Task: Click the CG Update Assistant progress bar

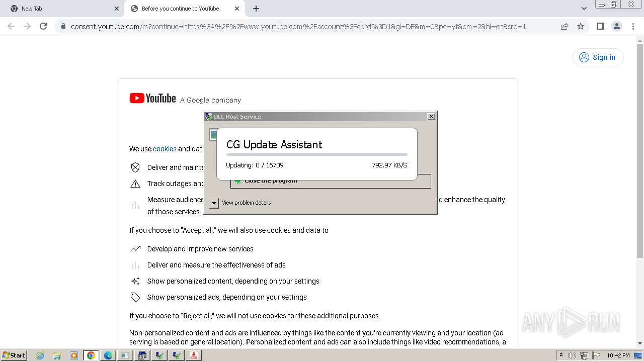Action: (317, 154)
